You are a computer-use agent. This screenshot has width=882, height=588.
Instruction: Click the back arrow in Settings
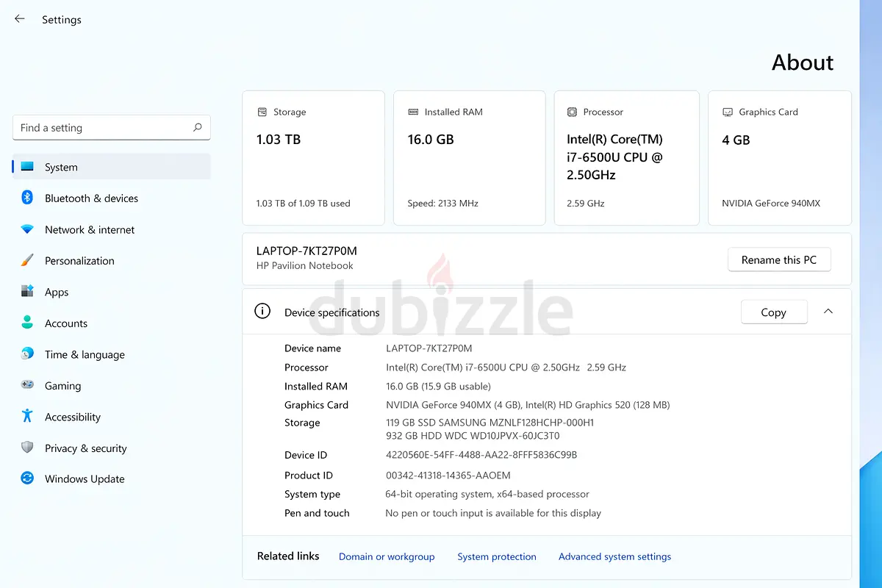pyautogui.click(x=20, y=19)
